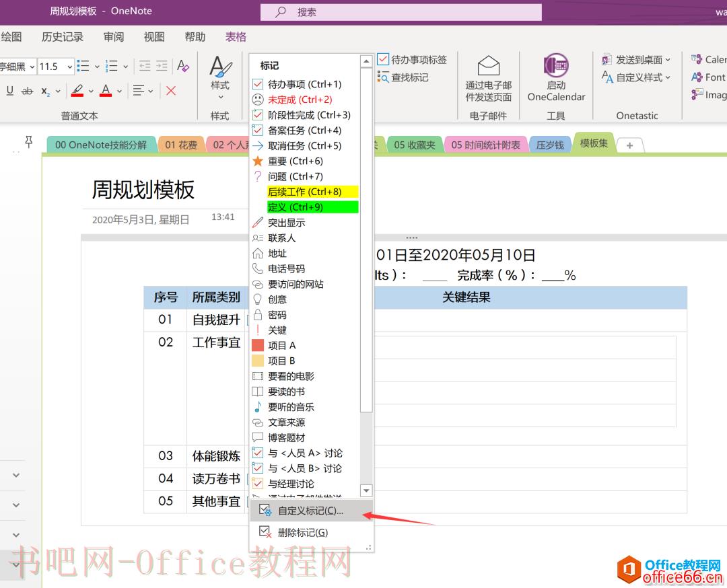The width and height of the screenshot is (727, 588).
Task: Clear all formatting icon
Action: pos(183,66)
